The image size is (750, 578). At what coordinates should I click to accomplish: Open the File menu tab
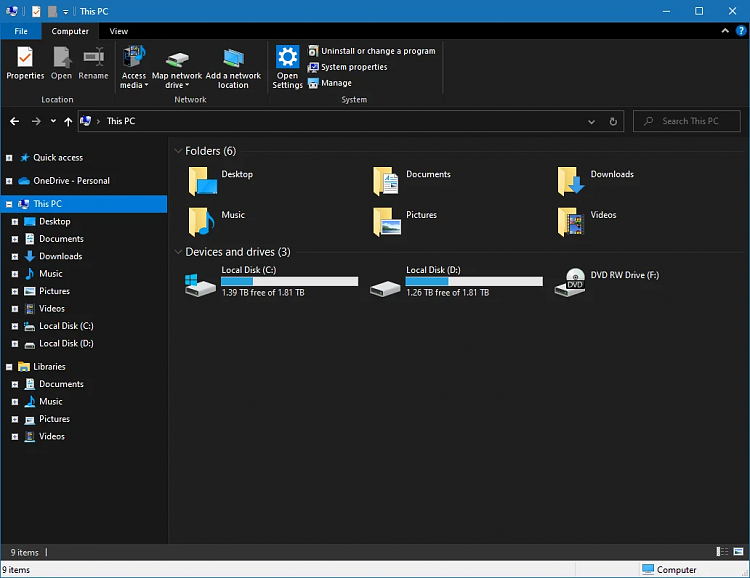pyautogui.click(x=21, y=31)
